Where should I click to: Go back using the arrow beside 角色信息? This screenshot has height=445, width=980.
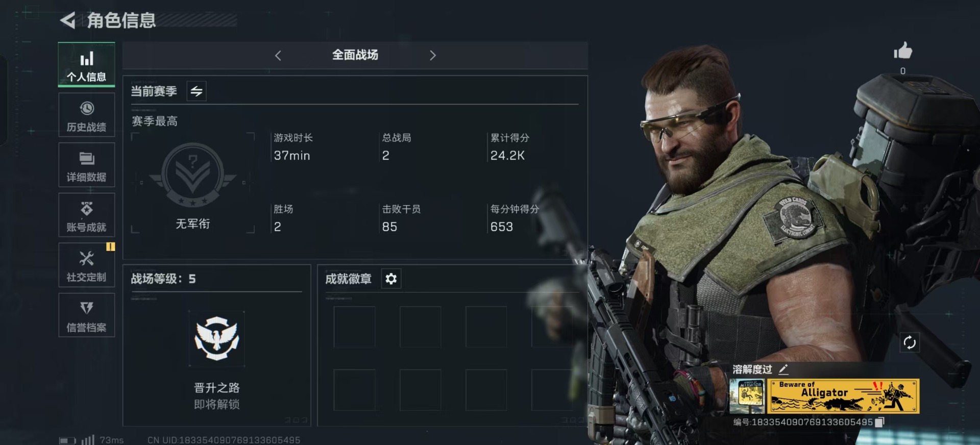(68, 20)
